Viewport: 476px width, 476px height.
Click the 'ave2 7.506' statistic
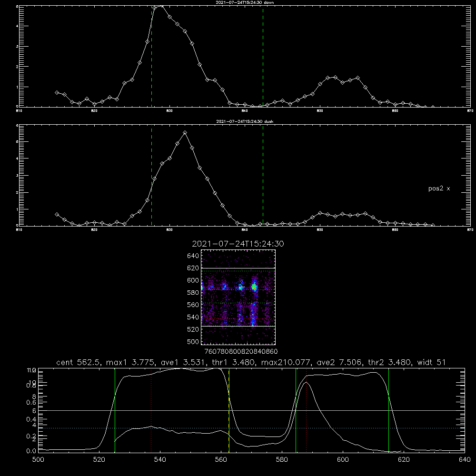pos(339,362)
